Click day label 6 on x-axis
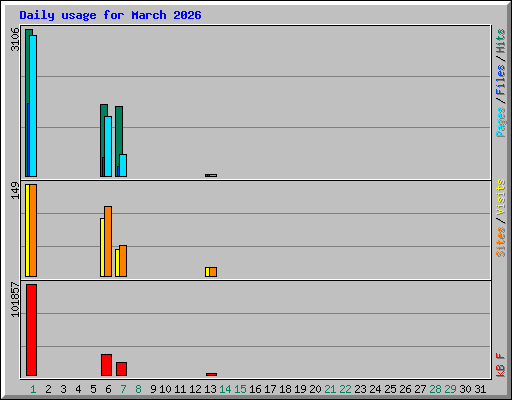The height and width of the screenshot is (400, 512). pyautogui.click(x=108, y=389)
